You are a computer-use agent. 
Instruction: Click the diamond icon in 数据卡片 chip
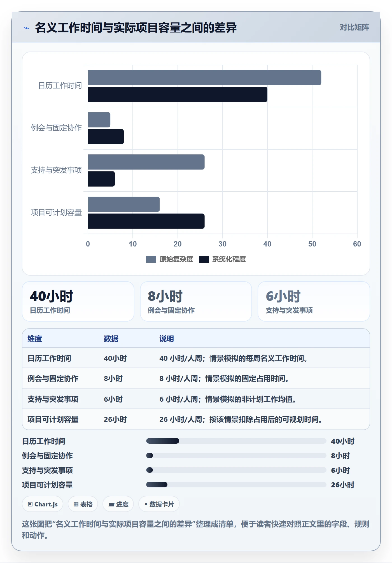146,504
